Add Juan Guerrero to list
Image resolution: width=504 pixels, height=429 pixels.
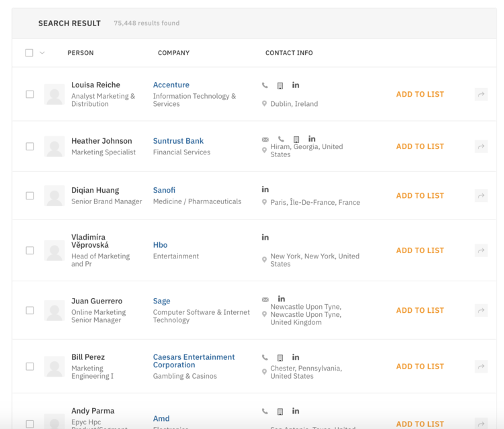click(x=420, y=311)
